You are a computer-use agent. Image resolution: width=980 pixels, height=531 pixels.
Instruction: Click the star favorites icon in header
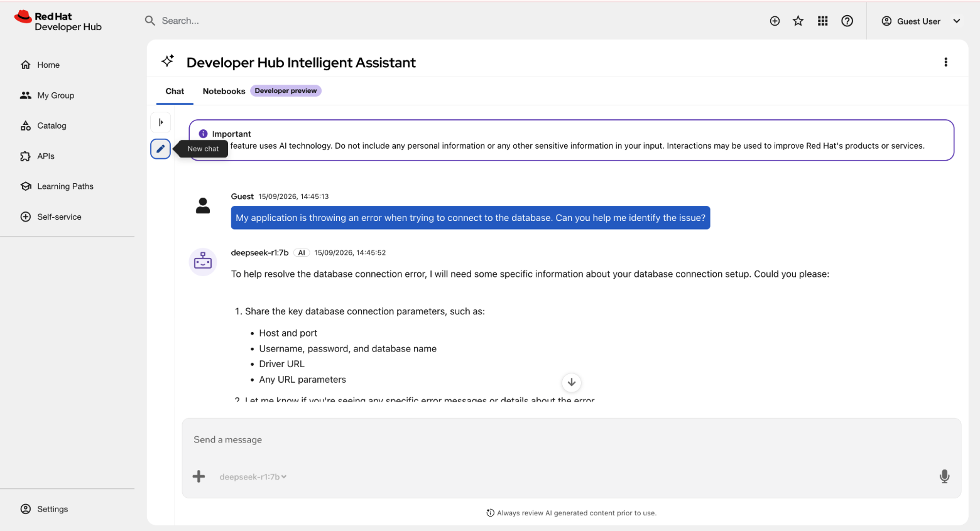[x=798, y=21]
